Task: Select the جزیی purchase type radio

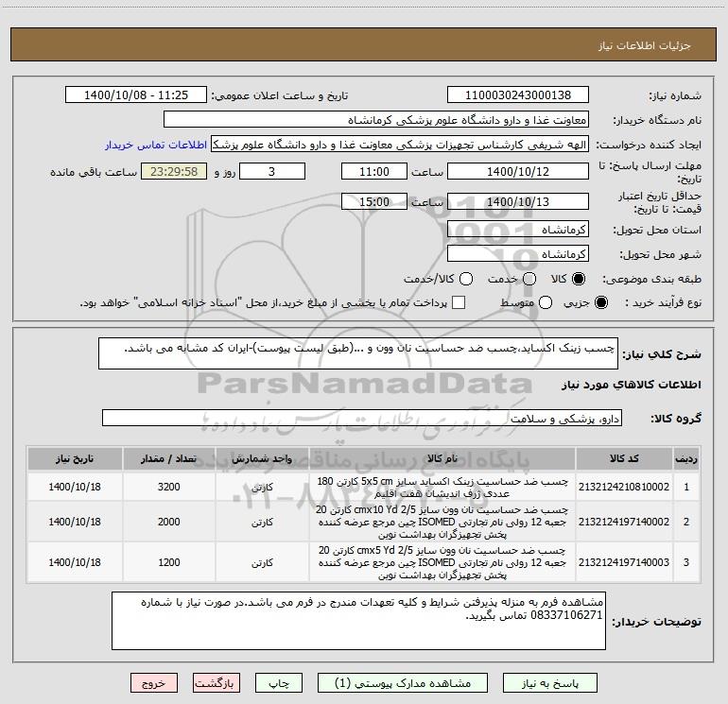Action: pos(601,302)
